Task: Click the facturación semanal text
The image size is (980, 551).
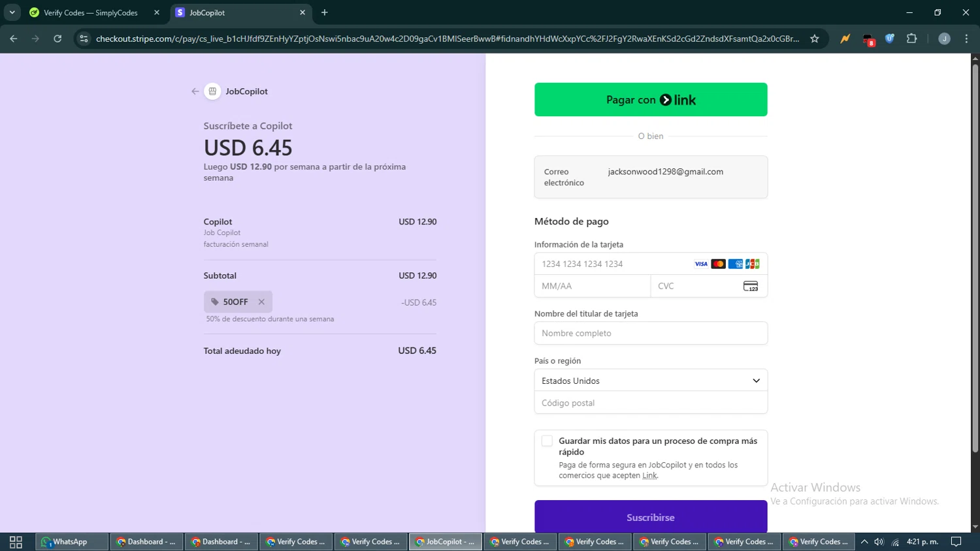Action: pos(236,244)
